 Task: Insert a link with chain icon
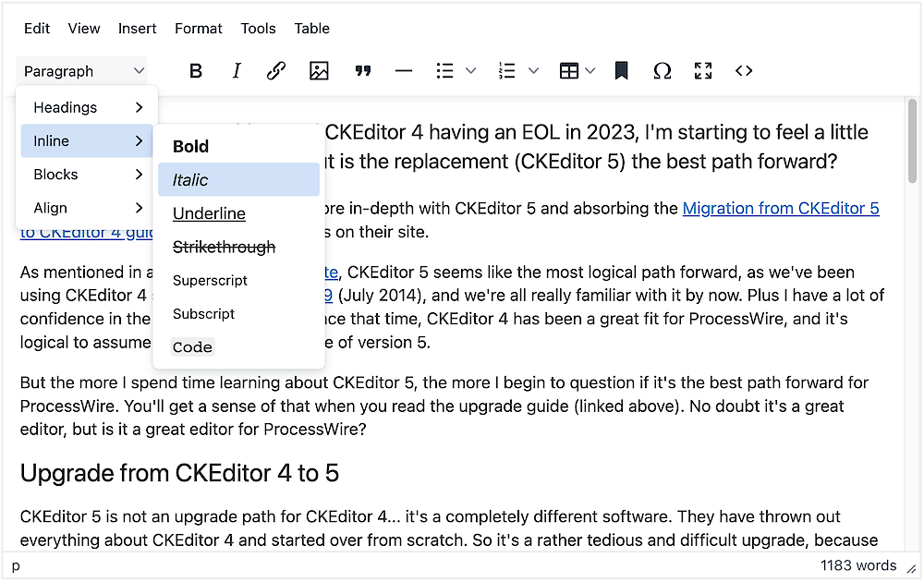pos(276,71)
